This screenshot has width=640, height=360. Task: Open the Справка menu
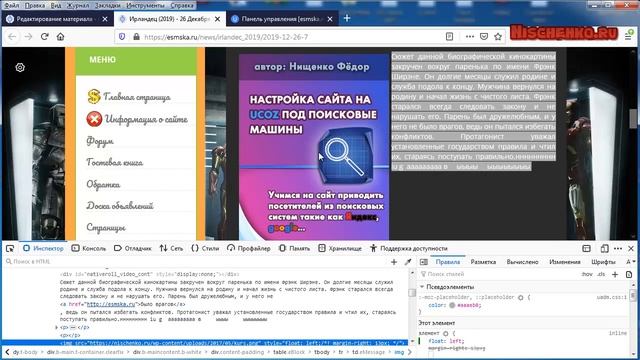tap(182, 6)
